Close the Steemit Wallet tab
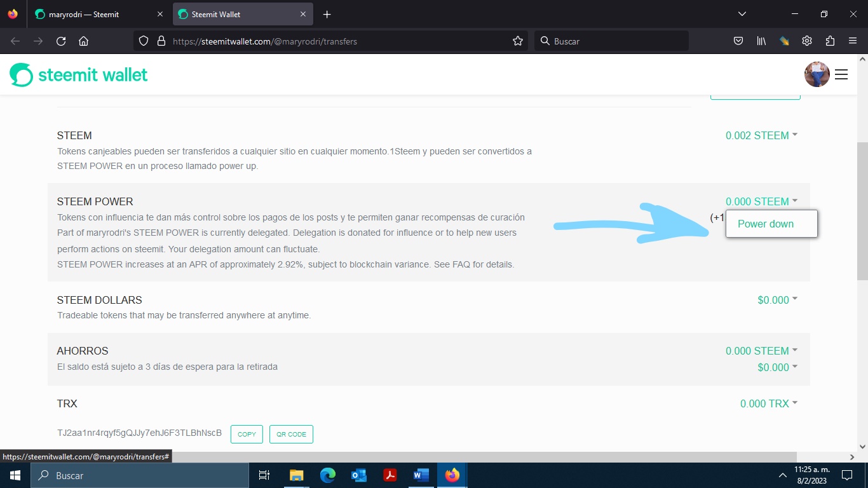Screen dimensions: 868x488 303,14
